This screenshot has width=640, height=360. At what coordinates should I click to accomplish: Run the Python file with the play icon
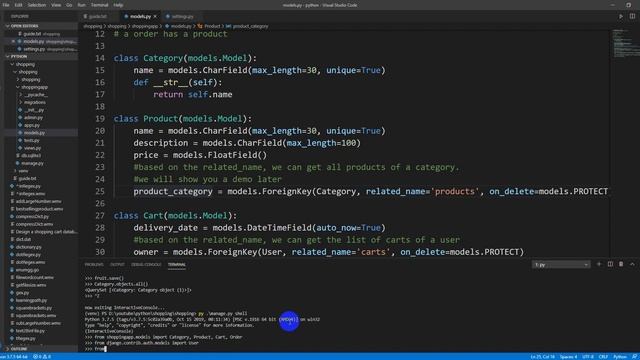pyautogui.click(x=621, y=16)
